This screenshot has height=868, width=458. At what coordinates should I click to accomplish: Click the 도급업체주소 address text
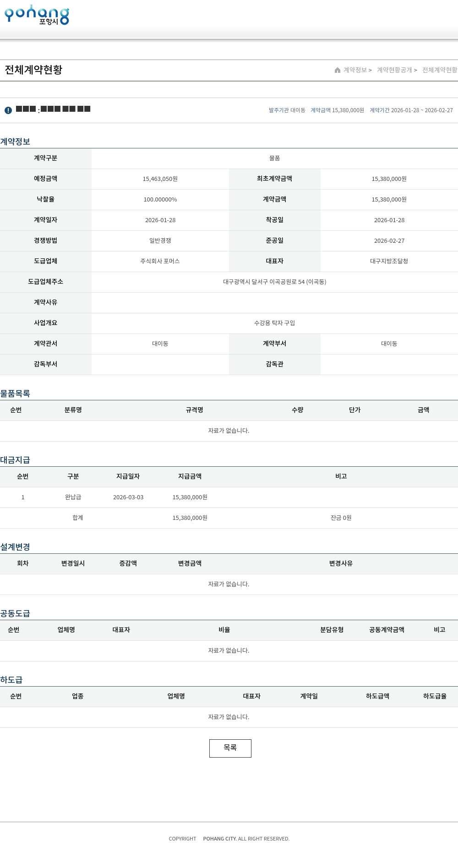tap(274, 282)
